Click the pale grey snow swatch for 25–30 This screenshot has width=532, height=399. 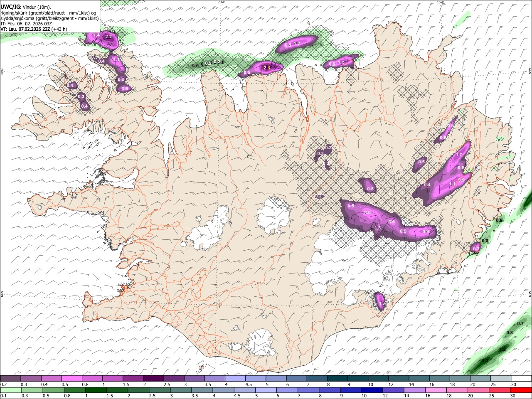(x=500, y=379)
